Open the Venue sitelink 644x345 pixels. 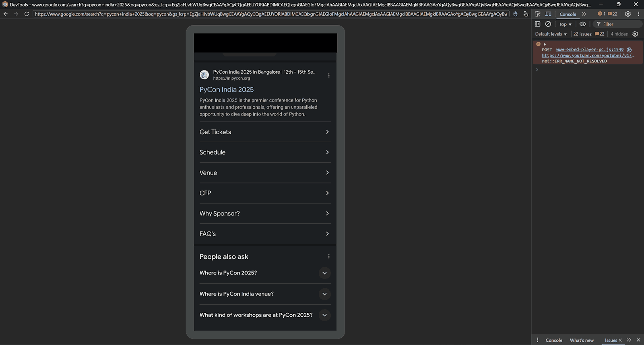click(x=265, y=172)
